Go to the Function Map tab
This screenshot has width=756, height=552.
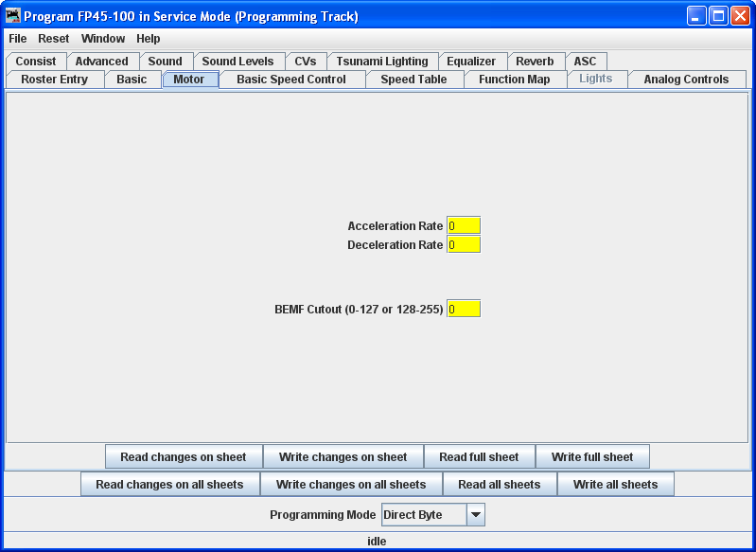coord(514,80)
